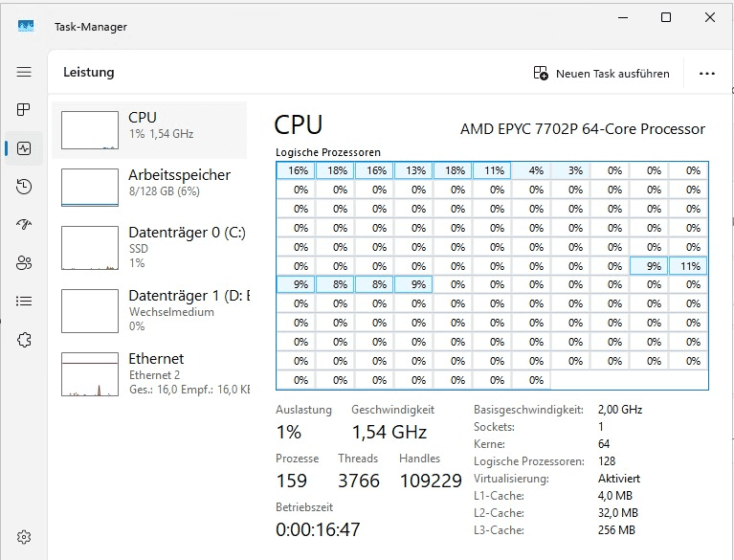Click the Task-Manager app icon in title bar
The height and width of the screenshot is (560, 734).
(26, 26)
